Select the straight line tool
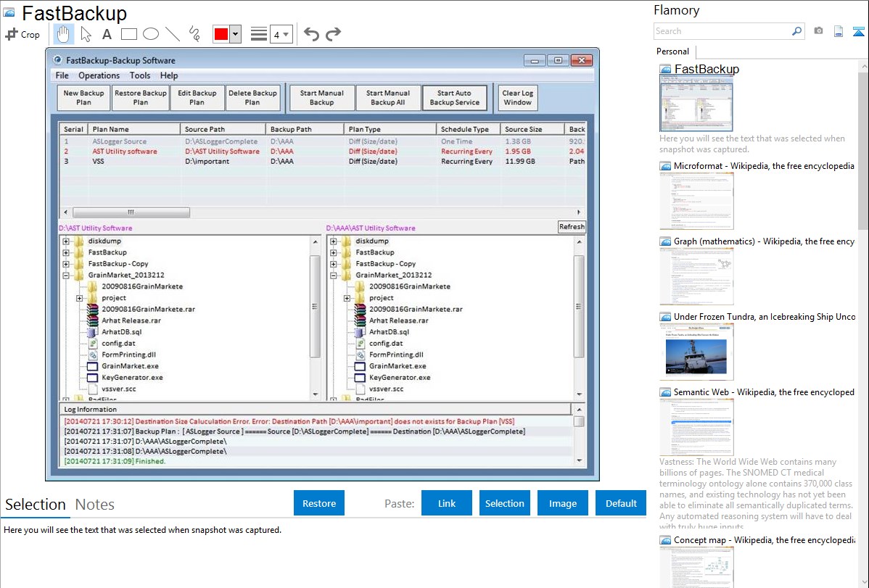The image size is (869, 588). pyautogui.click(x=173, y=34)
